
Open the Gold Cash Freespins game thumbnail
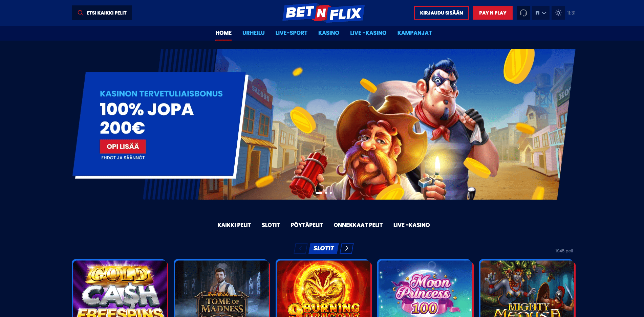pyautogui.click(x=120, y=288)
